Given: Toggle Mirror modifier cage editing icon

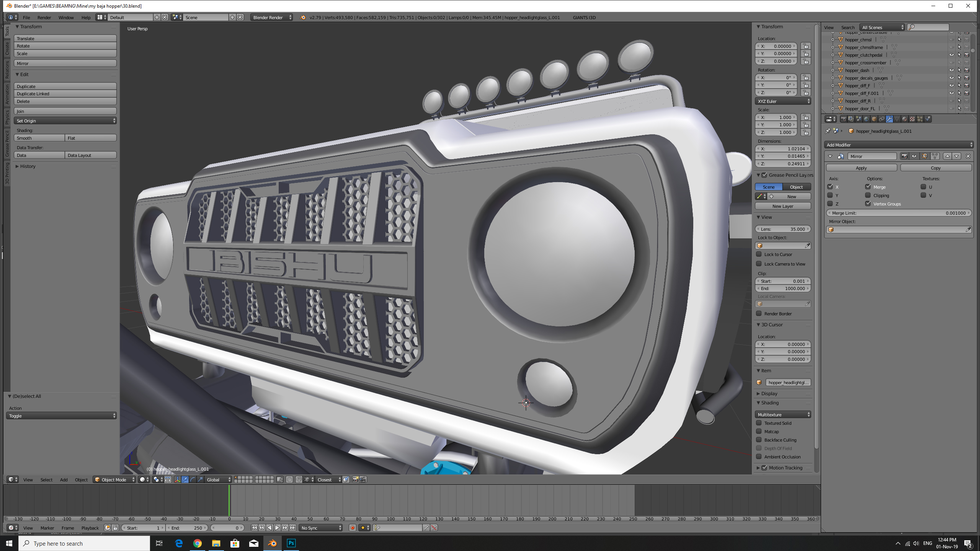Looking at the screenshot, I should point(935,156).
